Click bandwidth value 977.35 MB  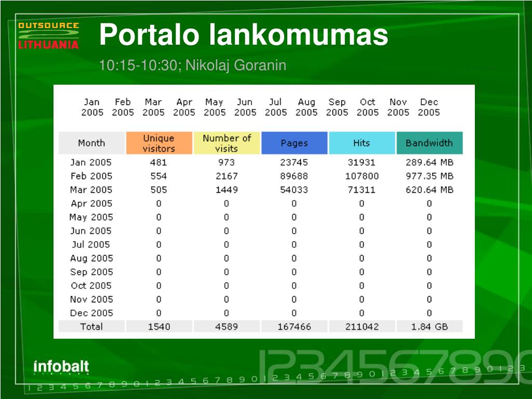click(430, 176)
